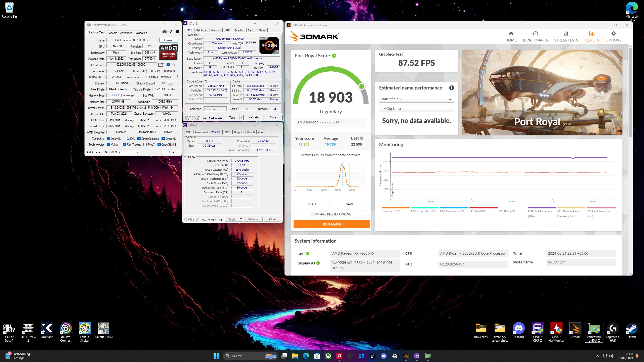
Task: Toggle CUDA checkbox in GPU-Z
Action: (x=125, y=139)
